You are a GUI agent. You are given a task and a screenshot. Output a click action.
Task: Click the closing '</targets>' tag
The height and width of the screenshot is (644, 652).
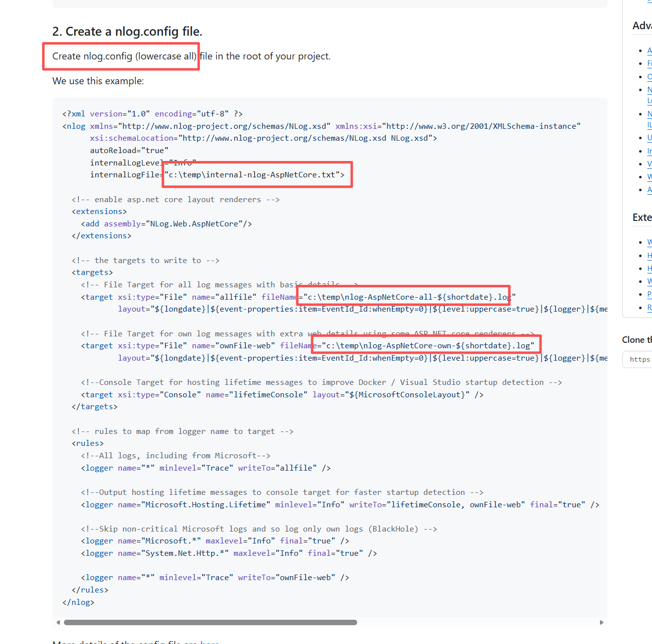click(x=95, y=407)
